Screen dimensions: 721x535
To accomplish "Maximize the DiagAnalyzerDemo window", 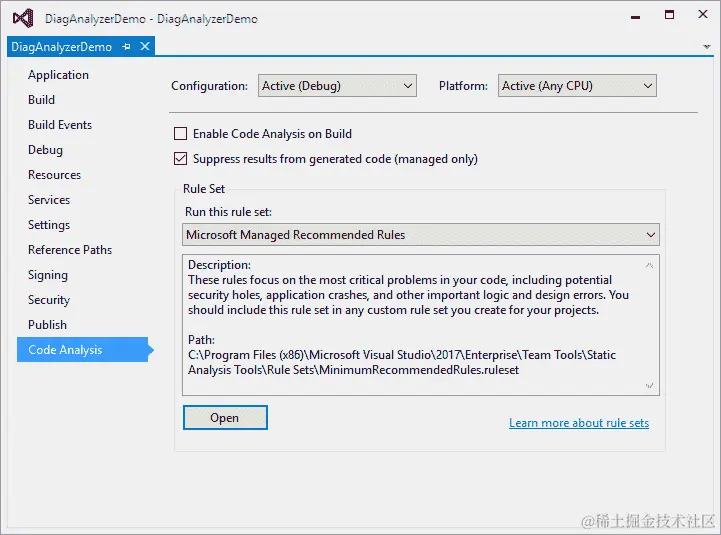I will [670, 15].
